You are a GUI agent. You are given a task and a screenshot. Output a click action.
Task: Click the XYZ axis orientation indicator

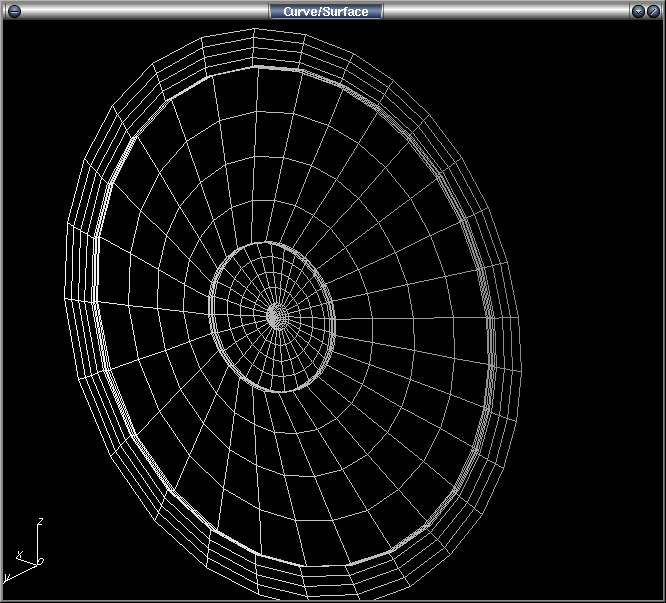24,550
